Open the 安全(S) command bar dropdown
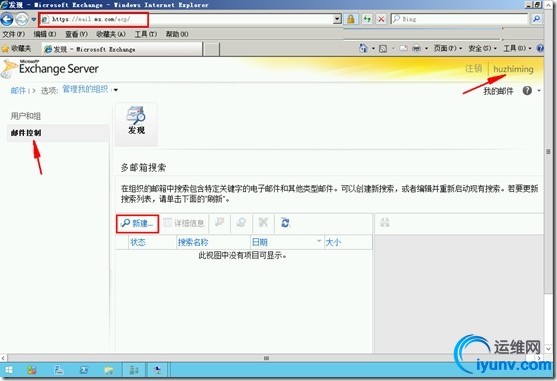Image resolution: width=557 pixels, height=381 pixels. [482, 48]
